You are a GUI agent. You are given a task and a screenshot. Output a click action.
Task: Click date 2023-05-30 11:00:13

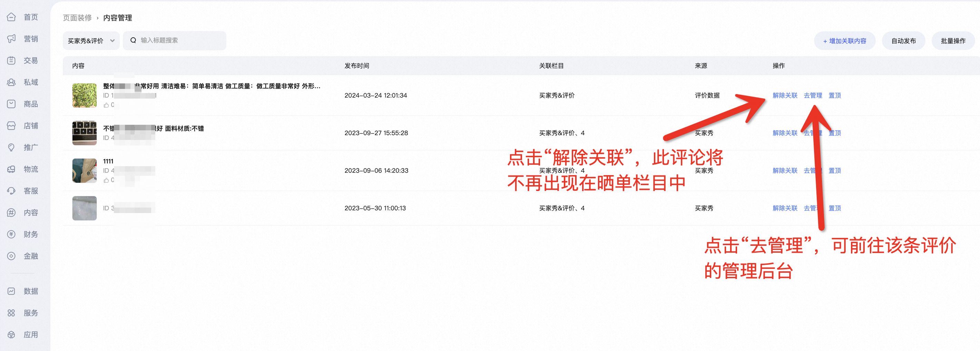(375, 208)
